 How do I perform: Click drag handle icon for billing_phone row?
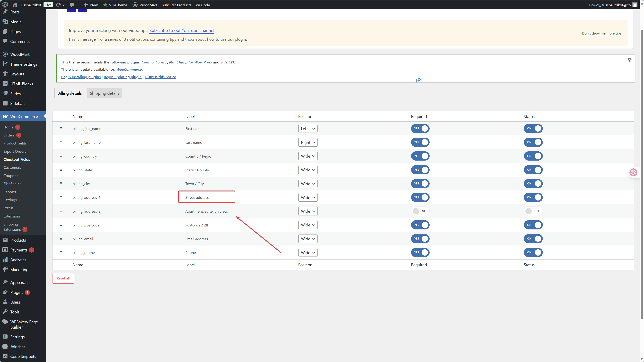tap(61, 252)
